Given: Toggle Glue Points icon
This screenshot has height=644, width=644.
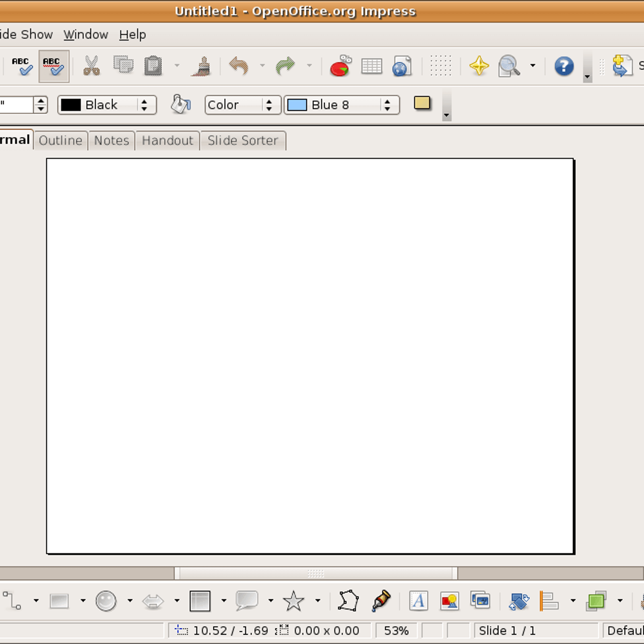Looking at the screenshot, I should [381, 601].
